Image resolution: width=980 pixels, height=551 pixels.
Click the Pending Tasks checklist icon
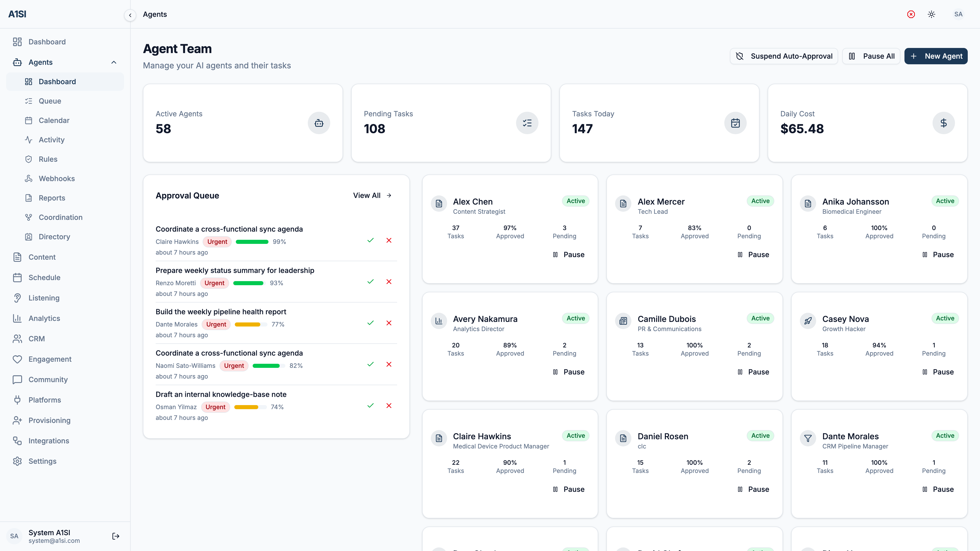coord(527,123)
